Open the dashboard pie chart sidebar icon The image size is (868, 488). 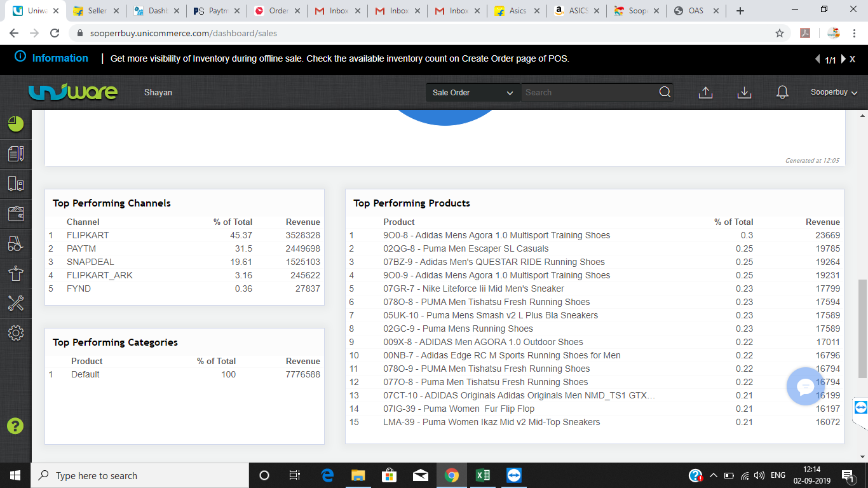tap(16, 124)
